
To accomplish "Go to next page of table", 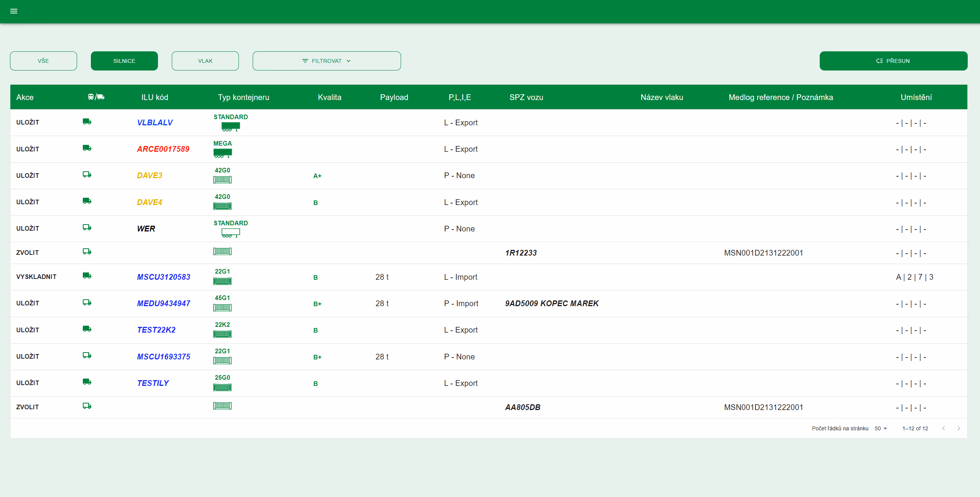I will pyautogui.click(x=959, y=428).
